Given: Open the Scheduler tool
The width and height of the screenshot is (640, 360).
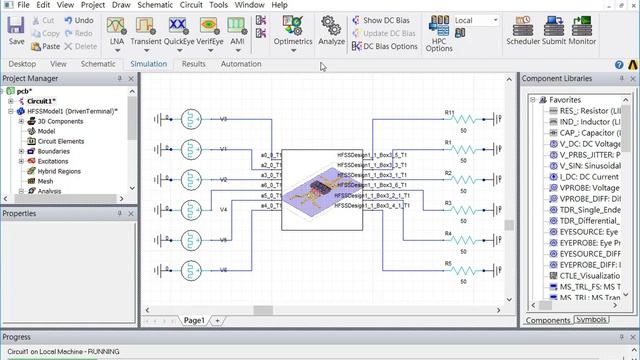Looking at the screenshot, I should 522,30.
